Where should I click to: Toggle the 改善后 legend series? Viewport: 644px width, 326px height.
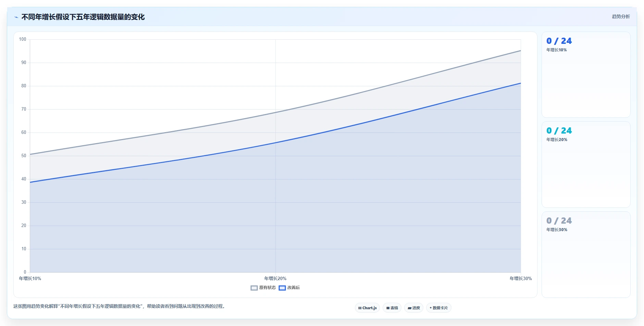289,288
